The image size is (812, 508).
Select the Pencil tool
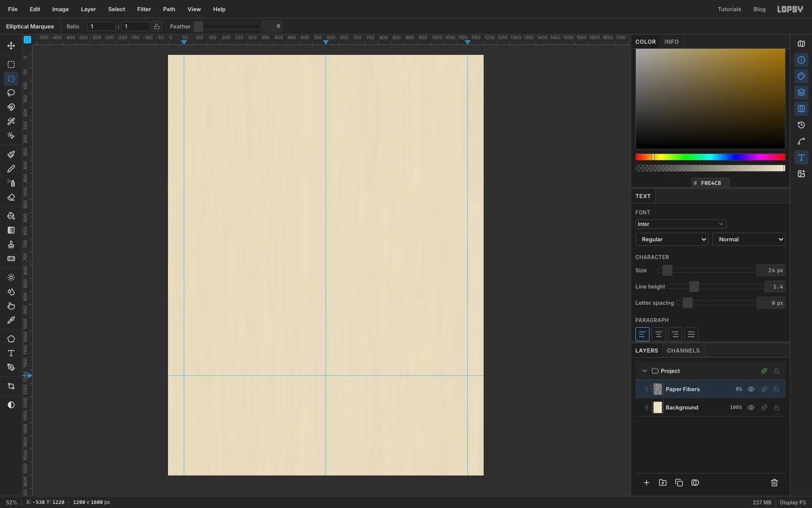click(x=11, y=169)
